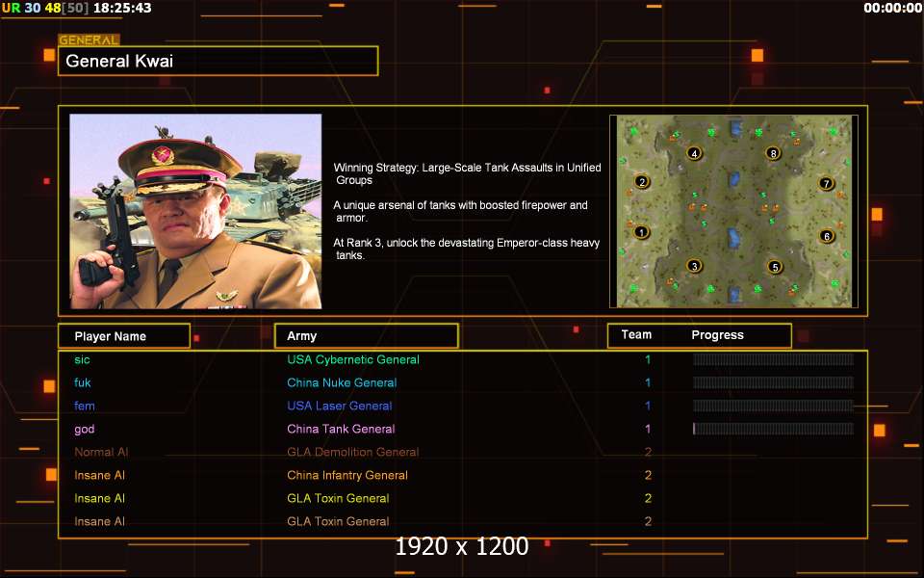Click the GENERAL label tab
The image size is (924, 578).
(89, 40)
